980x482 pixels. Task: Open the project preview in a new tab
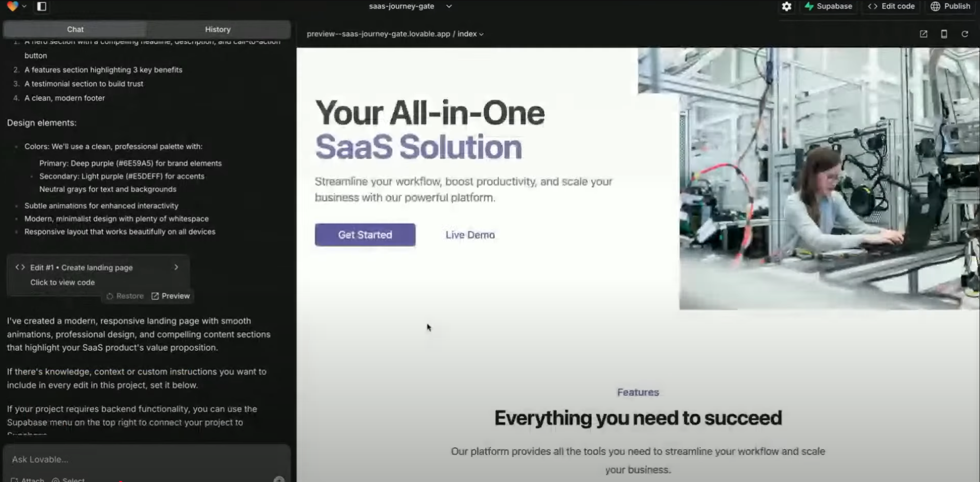(924, 34)
